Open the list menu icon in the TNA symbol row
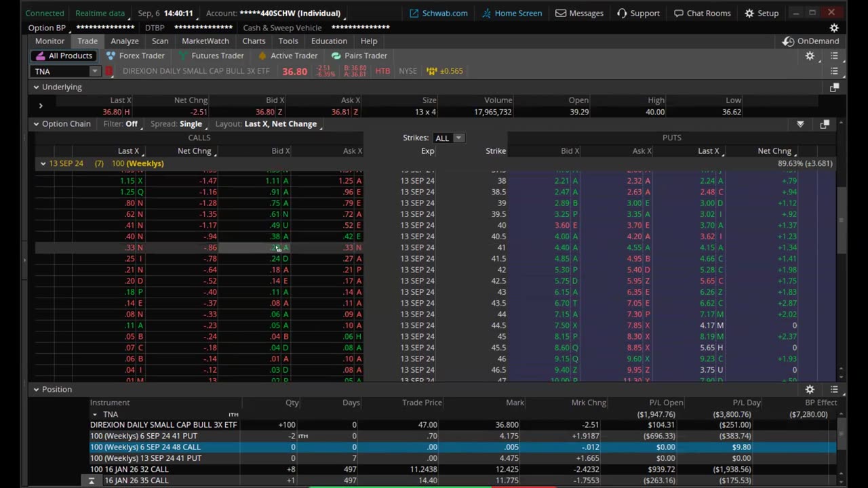Viewport: 868px width, 488px height. (834, 71)
